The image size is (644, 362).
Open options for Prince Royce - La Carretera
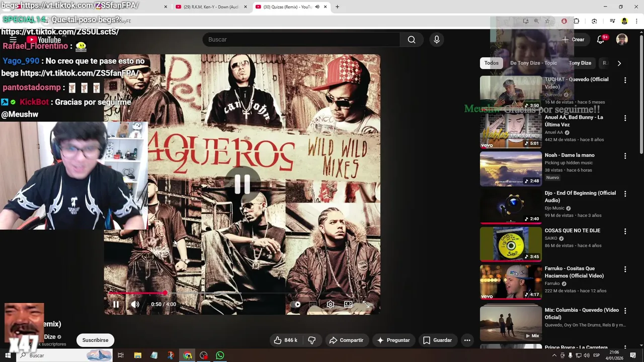coord(625,348)
